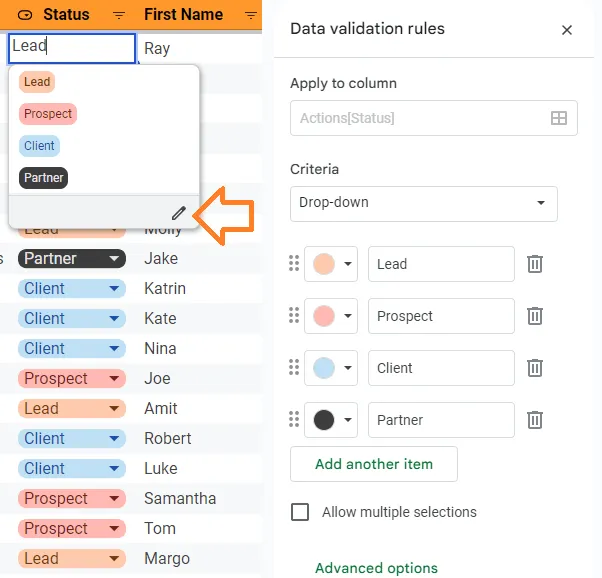Enable Allow multiple selections checkbox
Viewport: 602px width, 578px height.
point(300,512)
